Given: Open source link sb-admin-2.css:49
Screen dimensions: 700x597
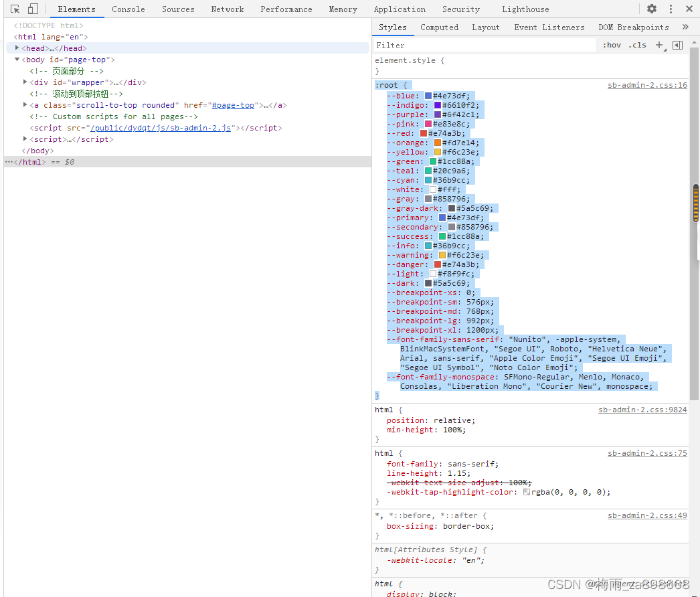Looking at the screenshot, I should (647, 515).
